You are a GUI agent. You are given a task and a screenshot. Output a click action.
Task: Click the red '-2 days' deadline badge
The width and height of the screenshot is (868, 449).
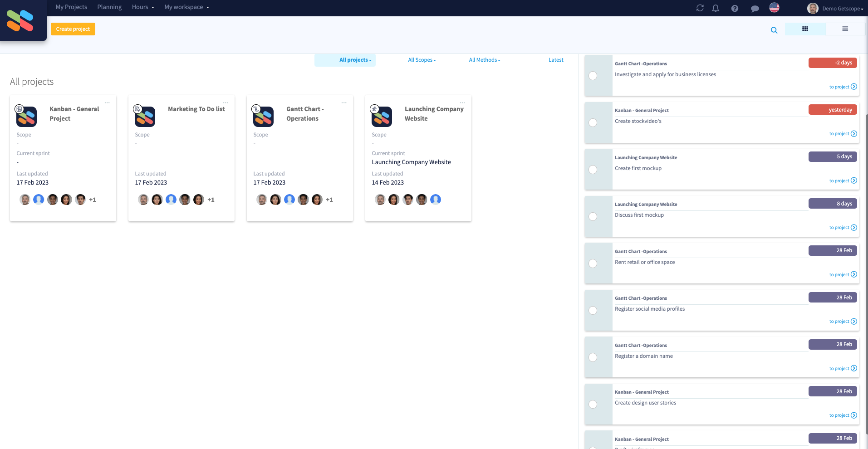pyautogui.click(x=833, y=63)
